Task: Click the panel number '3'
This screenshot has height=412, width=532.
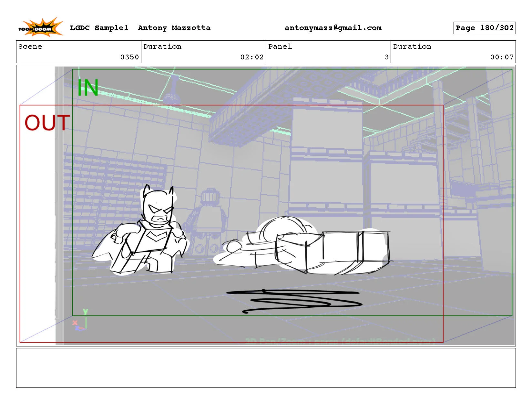Action: (387, 57)
